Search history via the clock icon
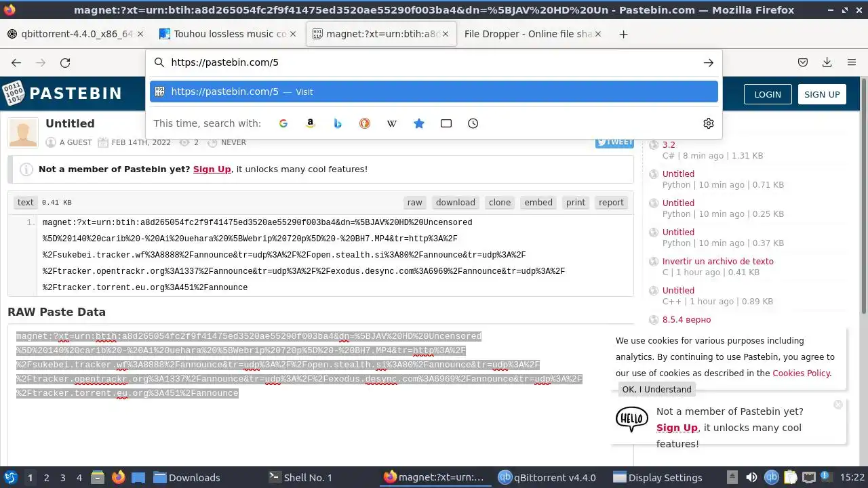 click(x=473, y=123)
